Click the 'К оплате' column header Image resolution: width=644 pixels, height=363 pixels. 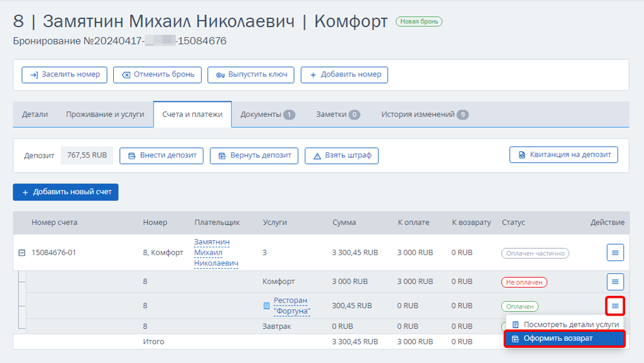(x=413, y=223)
